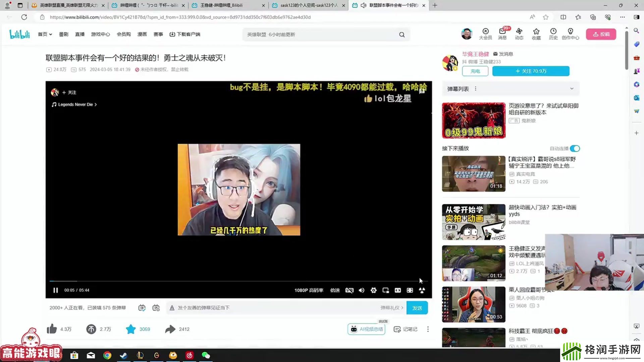The height and width of the screenshot is (362, 644).
Task: Coin the video using the coin icon
Action: [91, 329]
